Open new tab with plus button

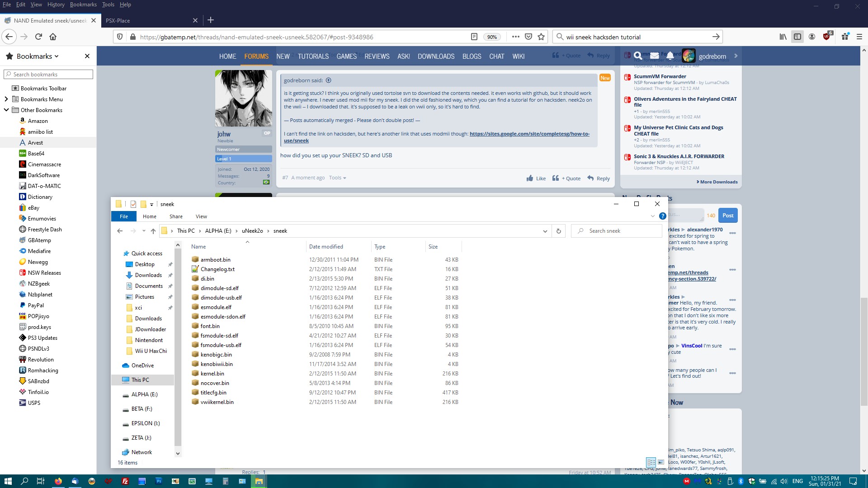coord(211,20)
